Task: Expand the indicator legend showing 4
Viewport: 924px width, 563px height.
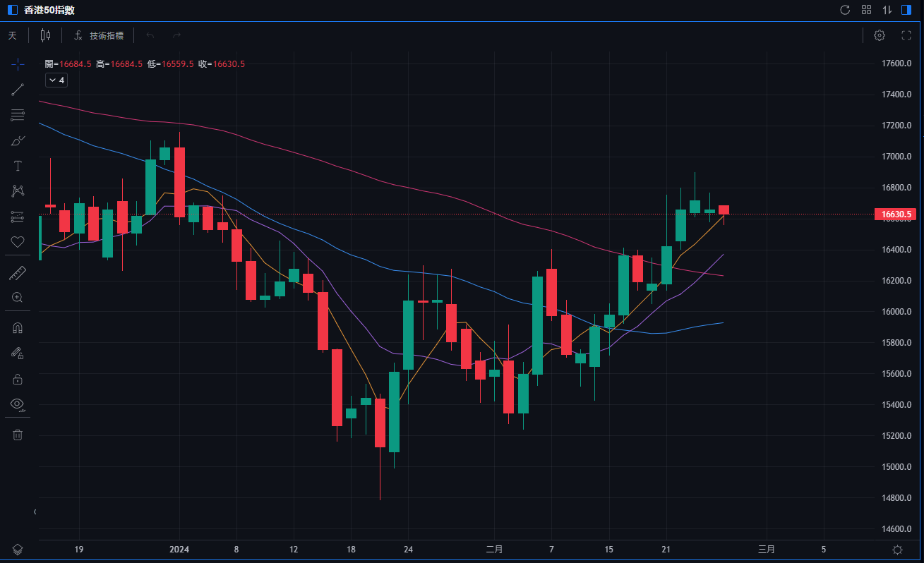Action: tap(56, 80)
